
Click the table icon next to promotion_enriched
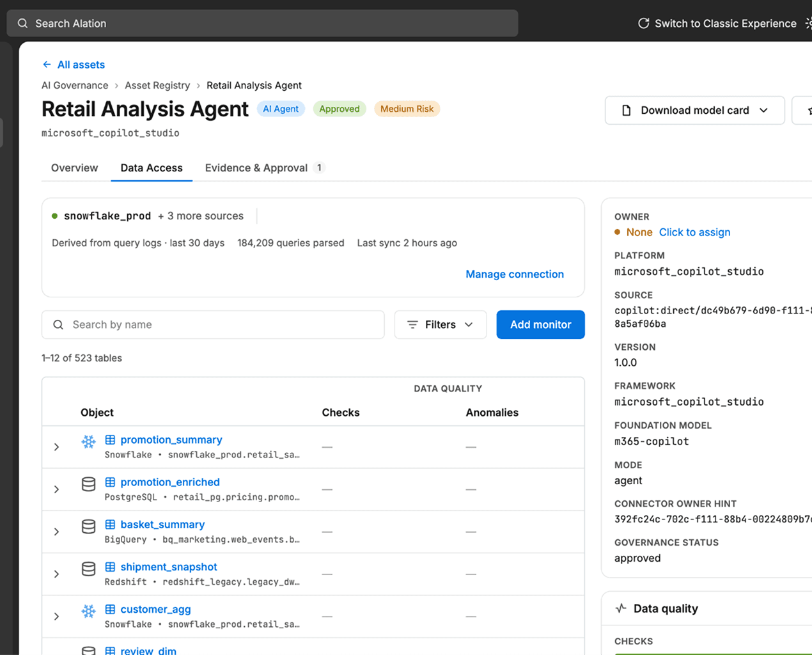pyautogui.click(x=110, y=482)
